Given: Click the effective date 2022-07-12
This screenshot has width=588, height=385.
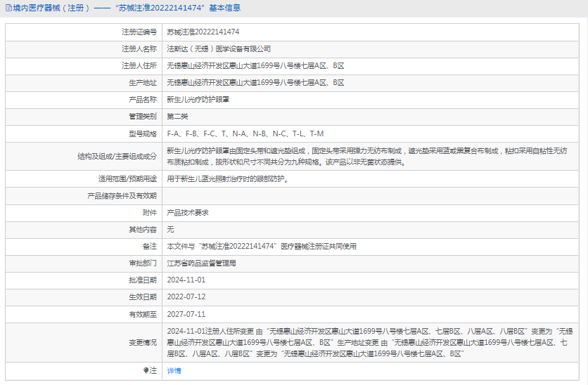Looking at the screenshot, I should (x=186, y=296).
